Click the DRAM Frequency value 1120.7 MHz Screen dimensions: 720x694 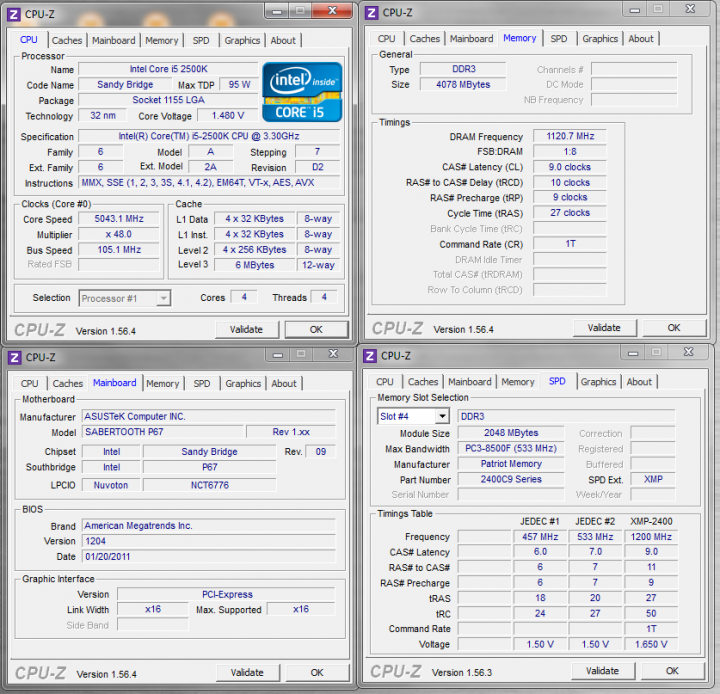(570, 136)
